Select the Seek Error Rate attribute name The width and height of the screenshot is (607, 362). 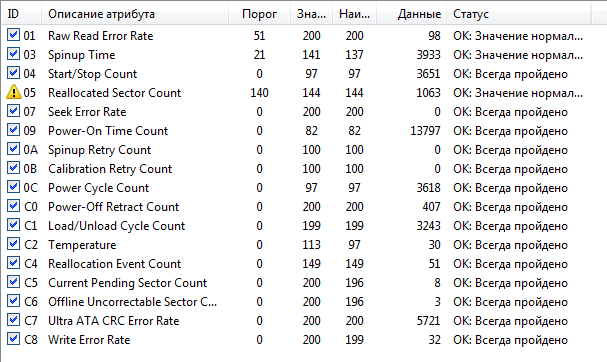click(x=87, y=112)
